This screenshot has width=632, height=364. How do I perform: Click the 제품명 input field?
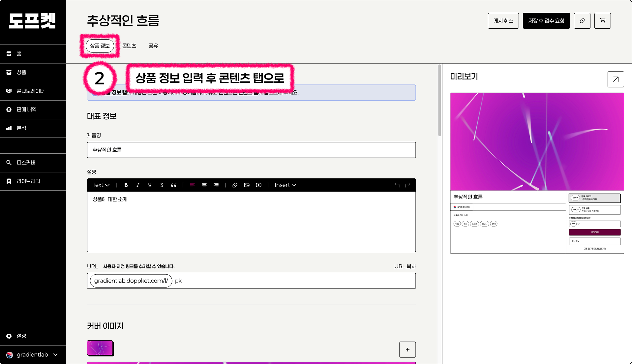(x=251, y=150)
